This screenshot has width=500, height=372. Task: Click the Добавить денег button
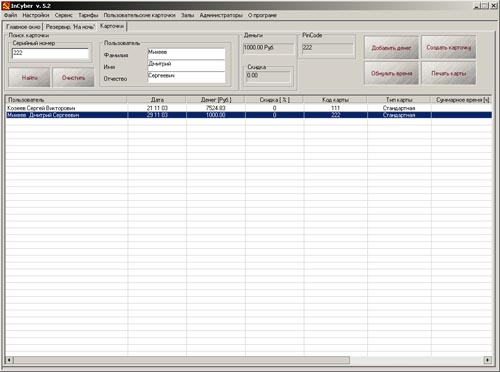(x=391, y=47)
